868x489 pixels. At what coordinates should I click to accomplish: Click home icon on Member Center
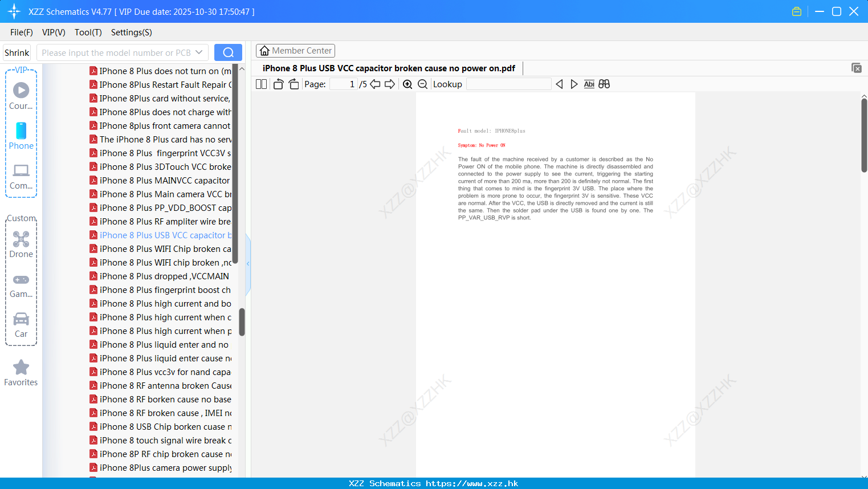(x=264, y=51)
